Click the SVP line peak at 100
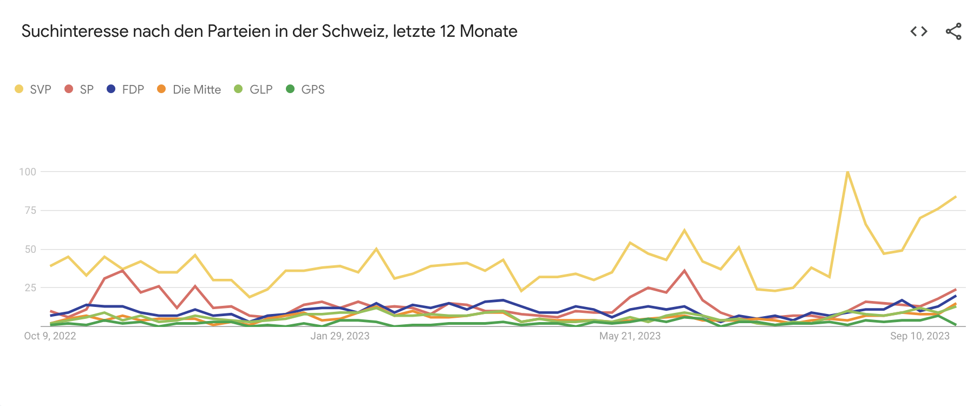The height and width of the screenshot is (406, 980). pos(847,172)
